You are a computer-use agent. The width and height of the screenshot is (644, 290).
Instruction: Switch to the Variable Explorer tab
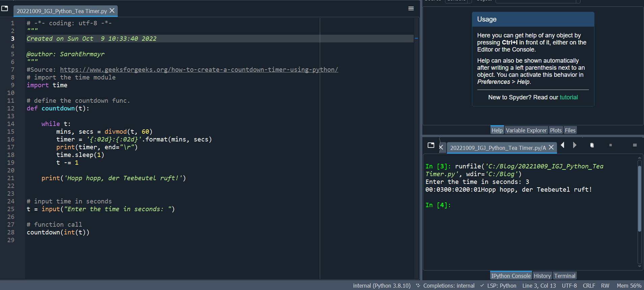tap(526, 130)
